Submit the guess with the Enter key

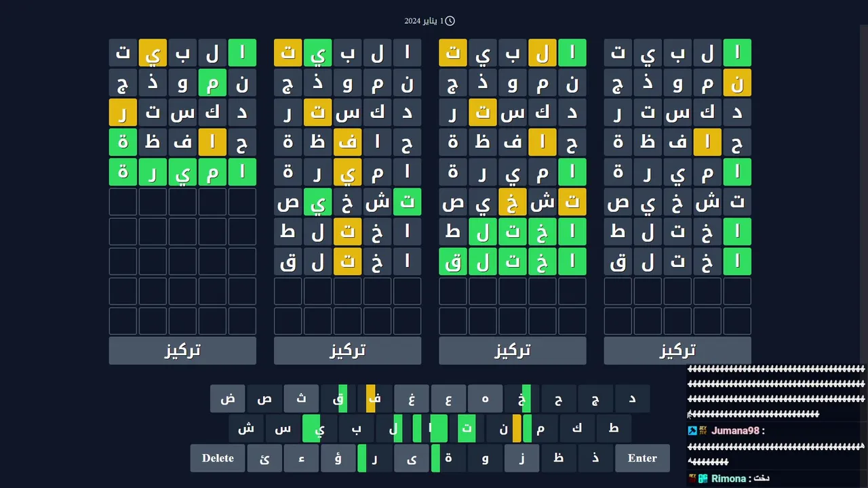(x=642, y=458)
